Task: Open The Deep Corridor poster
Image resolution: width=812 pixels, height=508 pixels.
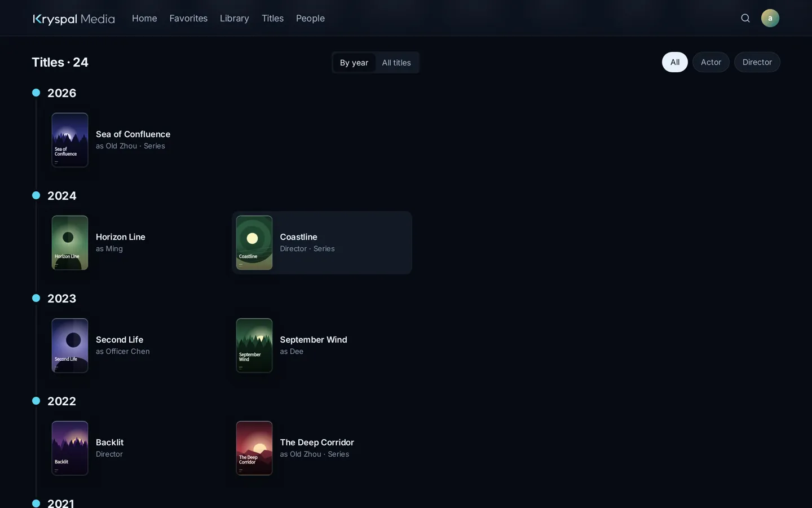Action: coord(254,448)
